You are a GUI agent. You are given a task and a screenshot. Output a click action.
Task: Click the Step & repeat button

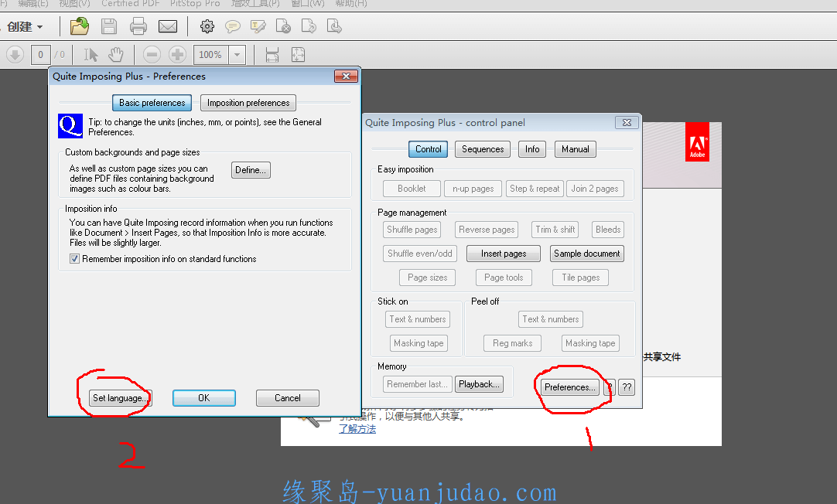point(535,189)
